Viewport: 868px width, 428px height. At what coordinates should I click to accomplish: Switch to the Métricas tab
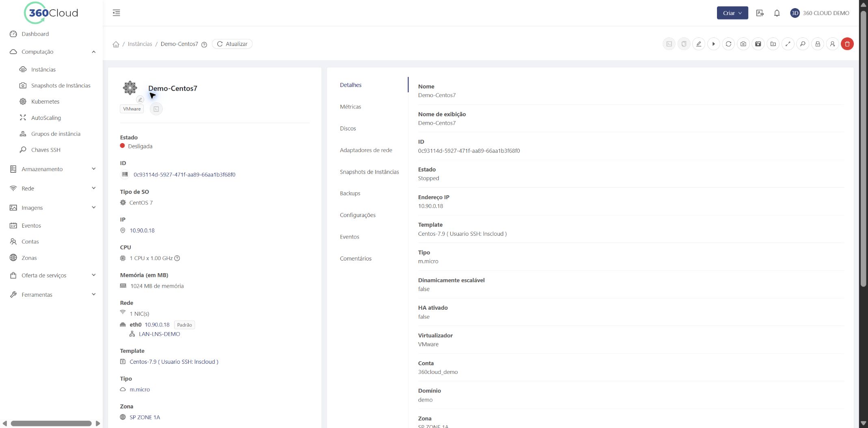[350, 106]
